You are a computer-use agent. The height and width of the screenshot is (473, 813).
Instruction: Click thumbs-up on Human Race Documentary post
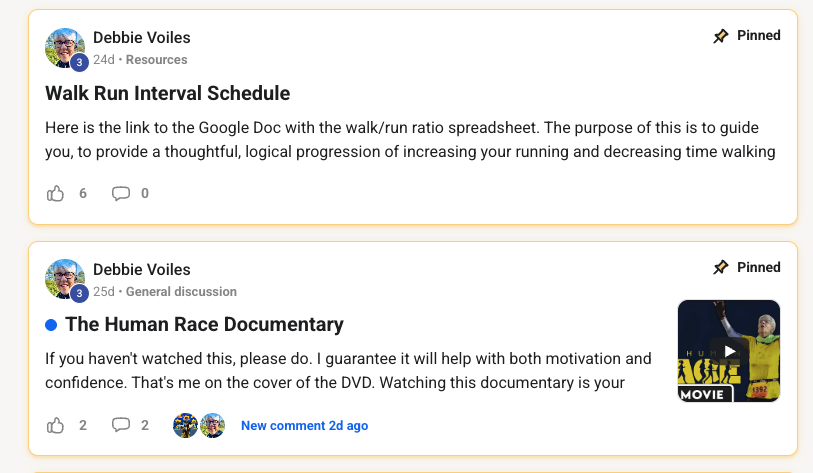pos(55,425)
